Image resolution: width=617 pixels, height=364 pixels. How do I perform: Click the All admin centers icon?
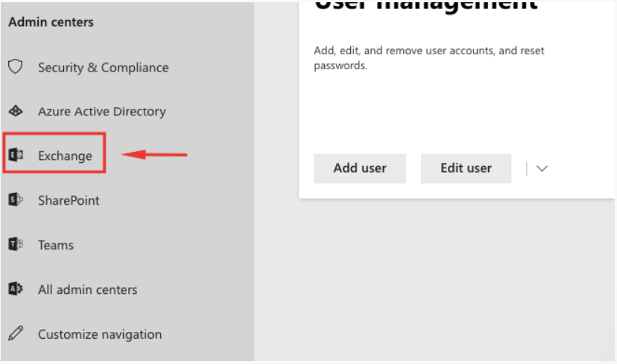tap(16, 289)
